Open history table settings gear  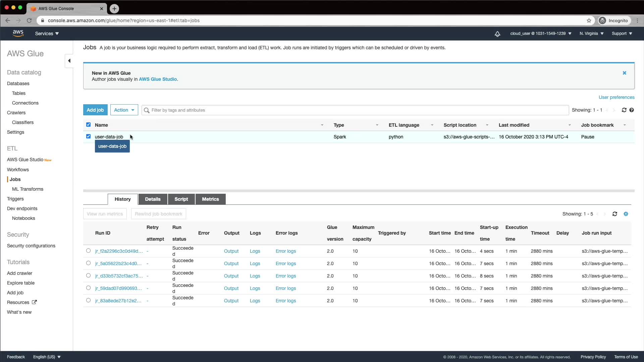(x=626, y=214)
